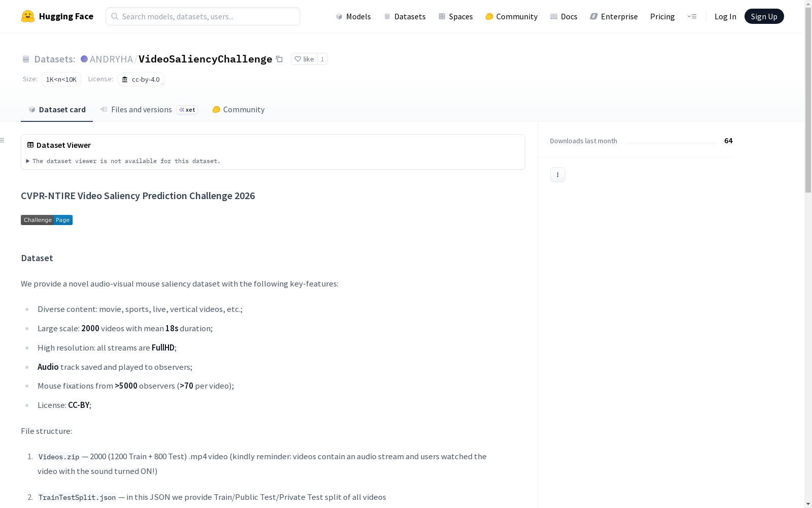Open the dataset's Community tab

239,110
